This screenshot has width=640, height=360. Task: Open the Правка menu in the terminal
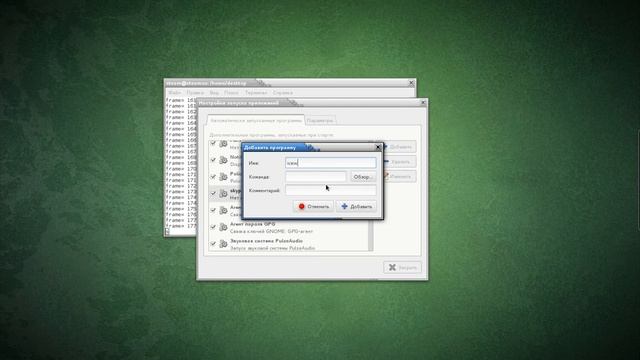tap(195, 93)
